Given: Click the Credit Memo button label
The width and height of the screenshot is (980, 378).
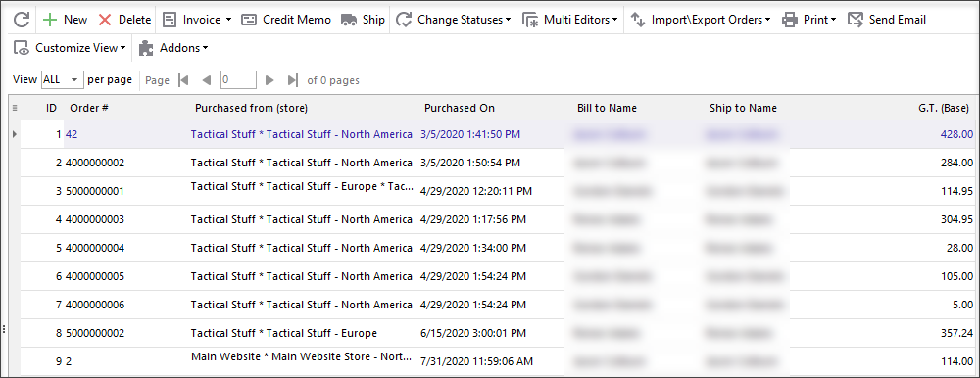Looking at the screenshot, I should tap(297, 20).
